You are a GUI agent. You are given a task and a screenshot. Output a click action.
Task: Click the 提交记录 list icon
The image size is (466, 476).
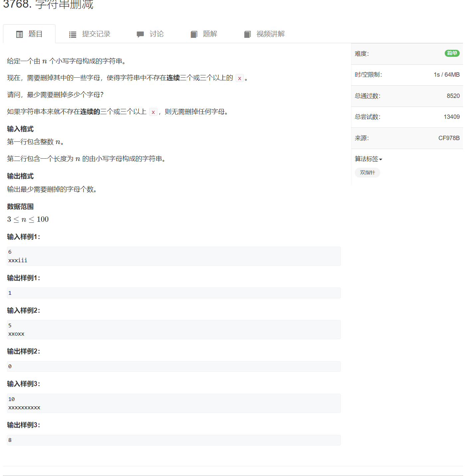coord(73,34)
